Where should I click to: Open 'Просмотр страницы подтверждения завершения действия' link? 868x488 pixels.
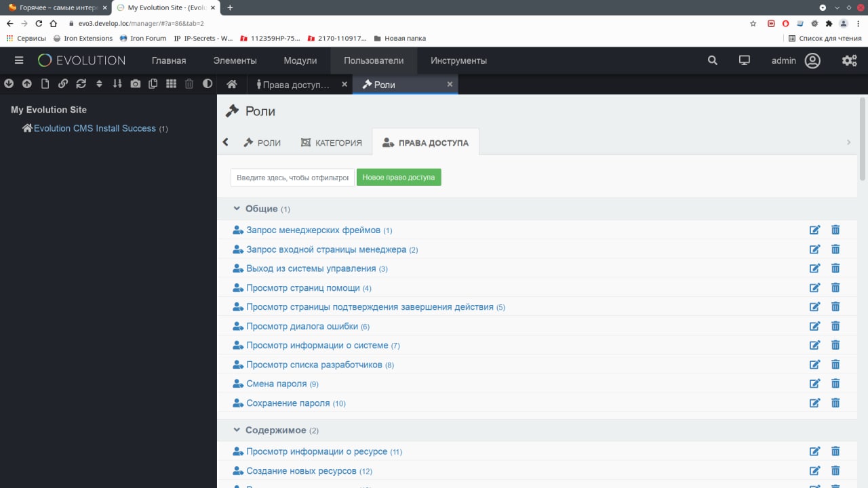coord(370,307)
